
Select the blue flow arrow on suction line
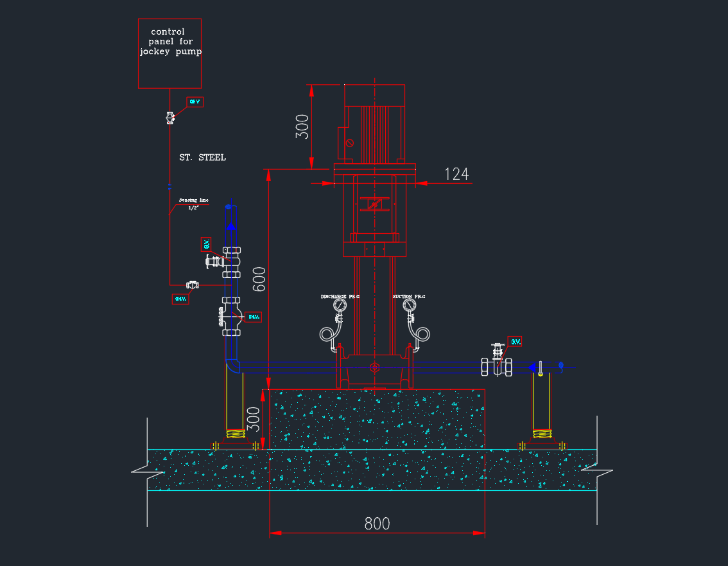point(532,367)
